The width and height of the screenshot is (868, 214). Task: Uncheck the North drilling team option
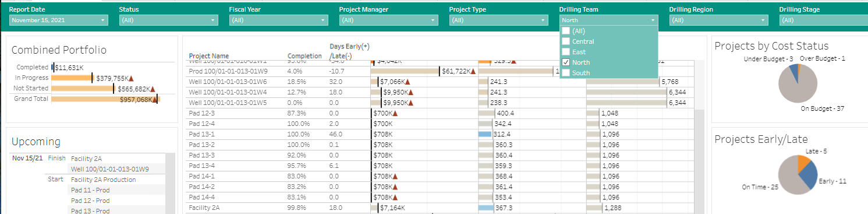pos(565,62)
